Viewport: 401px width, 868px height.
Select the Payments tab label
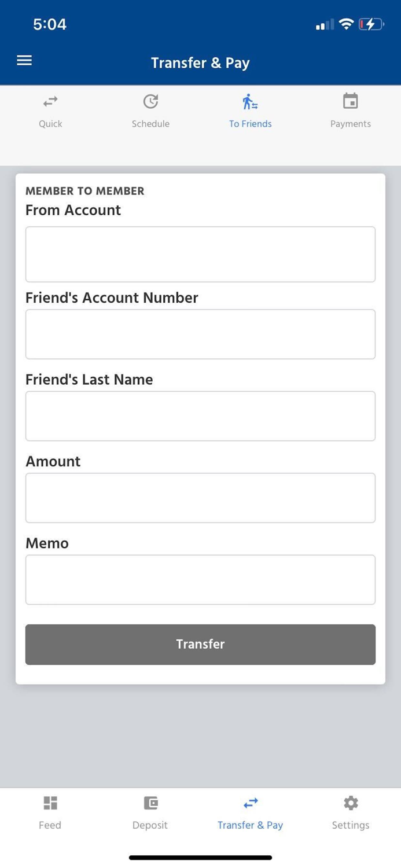[x=350, y=124]
